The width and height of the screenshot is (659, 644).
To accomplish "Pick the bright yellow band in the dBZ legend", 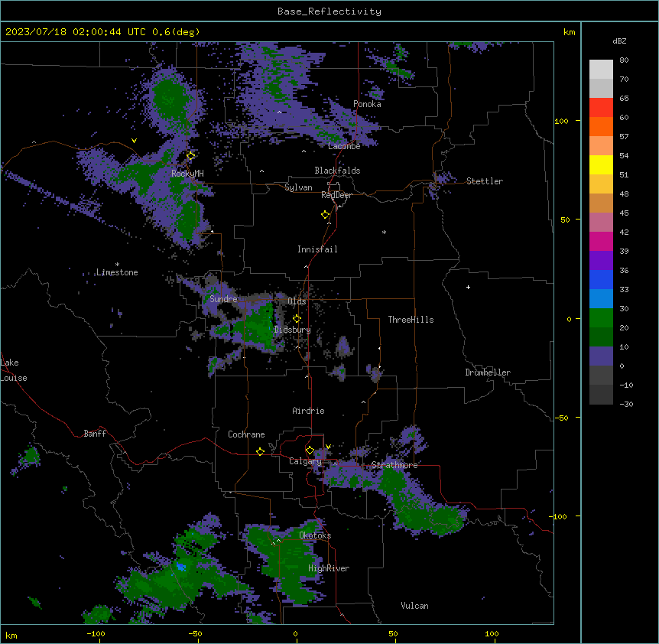I will (x=601, y=164).
